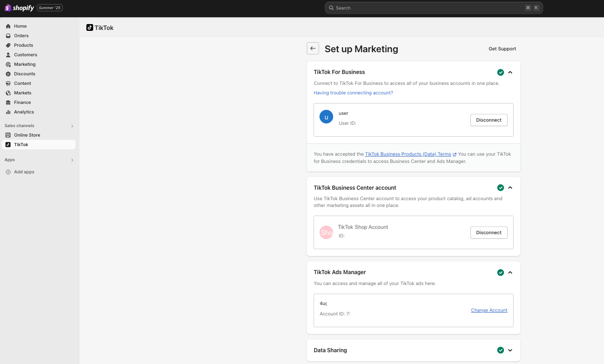Click TikTok Ads Manager green checkmark
Screen dimensions: 604x364
[x=500, y=272]
